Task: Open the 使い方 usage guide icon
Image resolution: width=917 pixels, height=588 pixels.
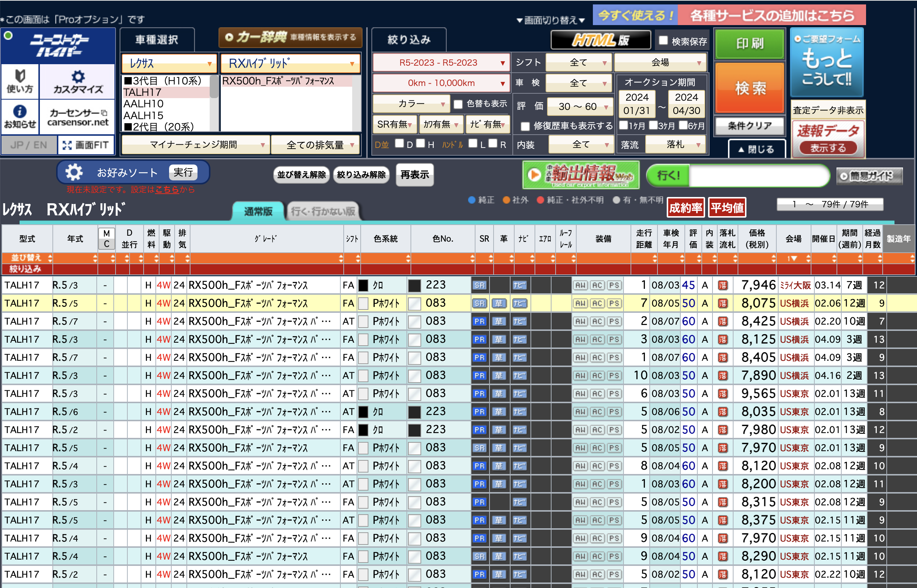Action: point(20,81)
